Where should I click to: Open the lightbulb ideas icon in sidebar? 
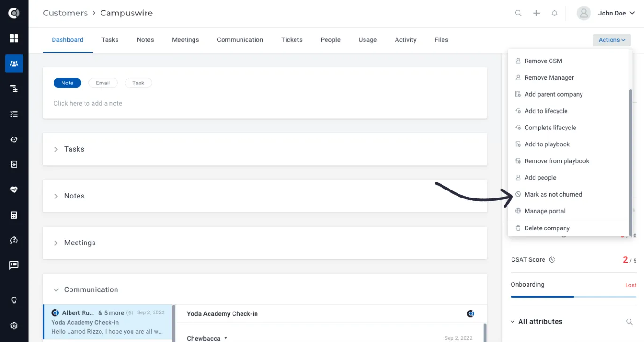pyautogui.click(x=14, y=301)
